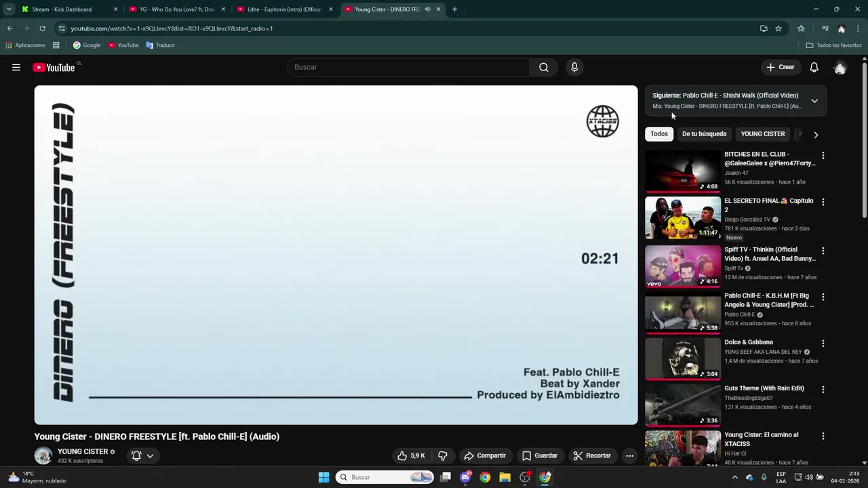Image resolution: width=868 pixels, height=488 pixels.
Task: Reload the page in Chrome
Action: [x=42, y=28]
